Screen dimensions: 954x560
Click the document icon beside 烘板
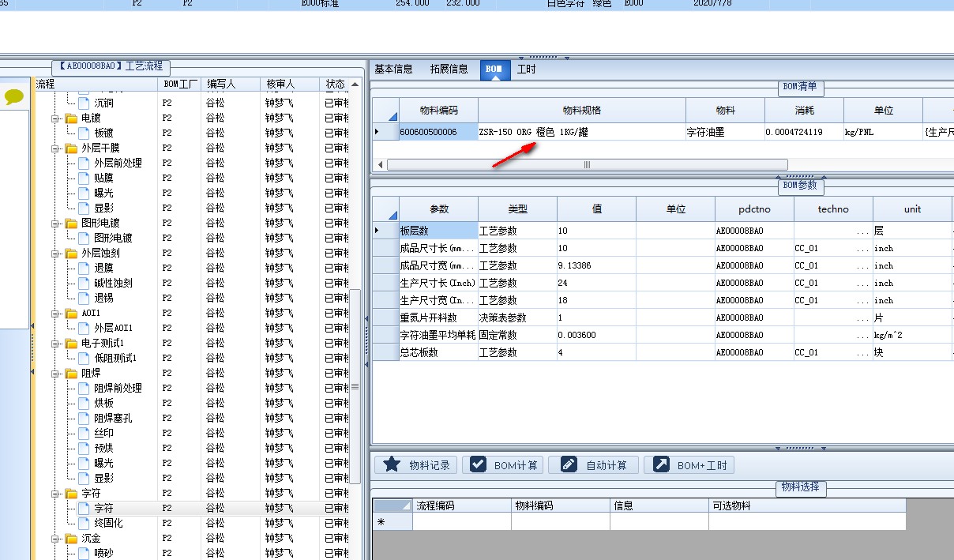(85, 403)
